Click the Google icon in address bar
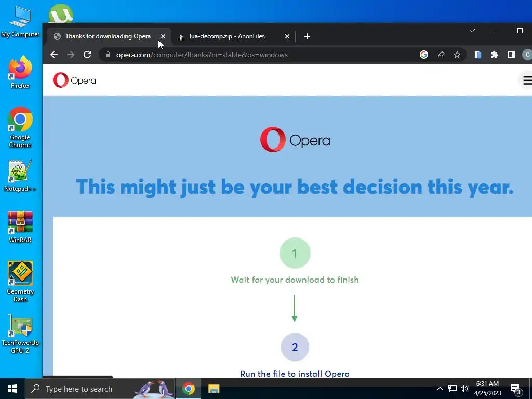 424,55
